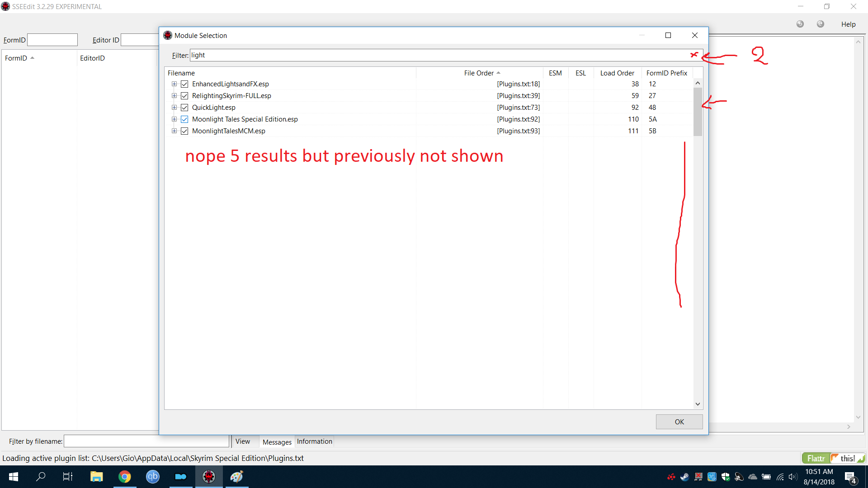Click the navigate back arrow icon
The height and width of the screenshot is (488, 868).
(x=800, y=24)
